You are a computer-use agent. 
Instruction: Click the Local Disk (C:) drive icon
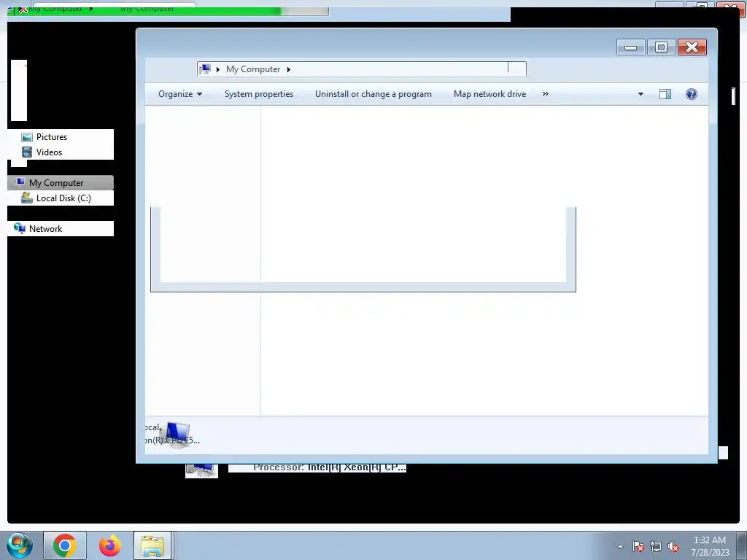click(27, 198)
